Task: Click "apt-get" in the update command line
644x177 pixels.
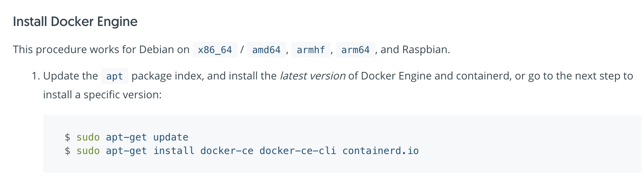Action: 126,137
